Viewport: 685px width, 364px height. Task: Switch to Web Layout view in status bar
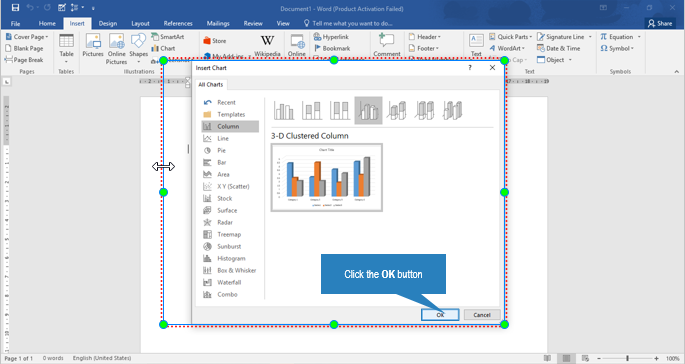pyautogui.click(x=585, y=358)
